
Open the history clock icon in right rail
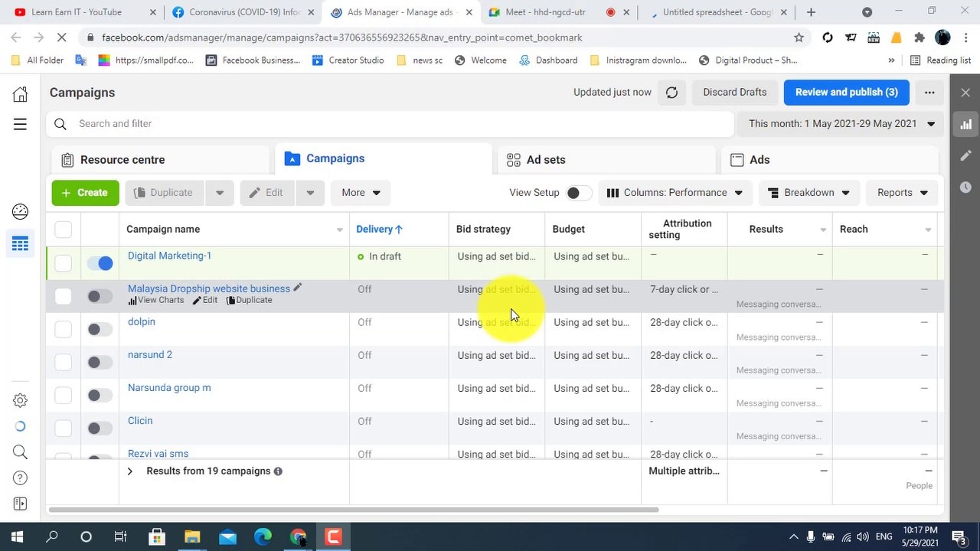click(965, 187)
